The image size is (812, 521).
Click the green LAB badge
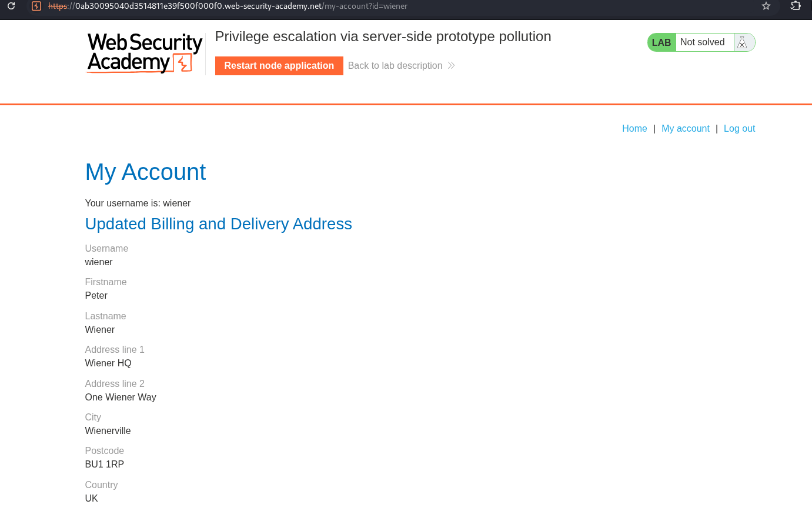point(661,42)
